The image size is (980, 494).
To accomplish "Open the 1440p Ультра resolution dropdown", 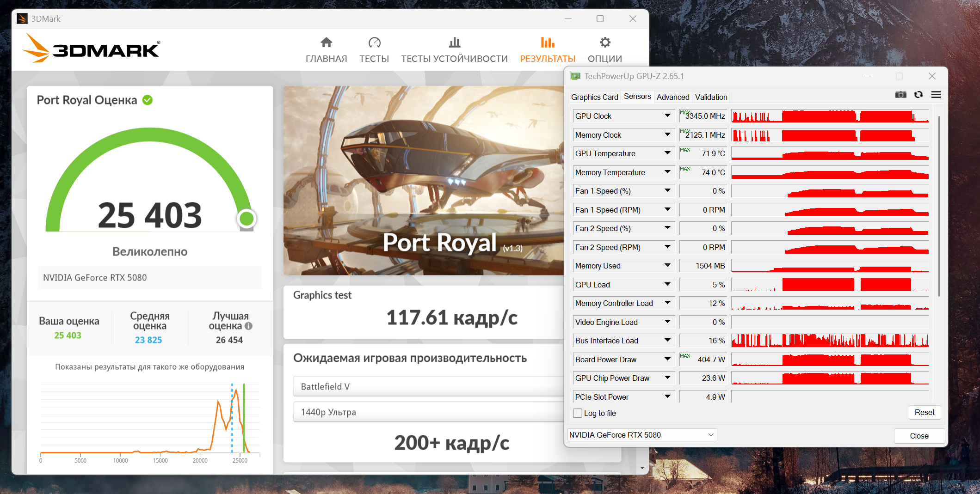I will tap(428, 412).
